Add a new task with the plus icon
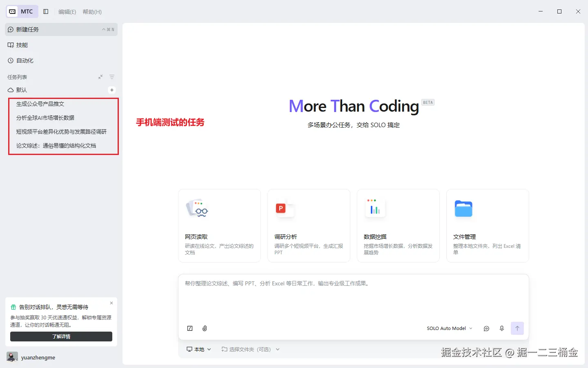This screenshot has width=588, height=368. pos(112,90)
